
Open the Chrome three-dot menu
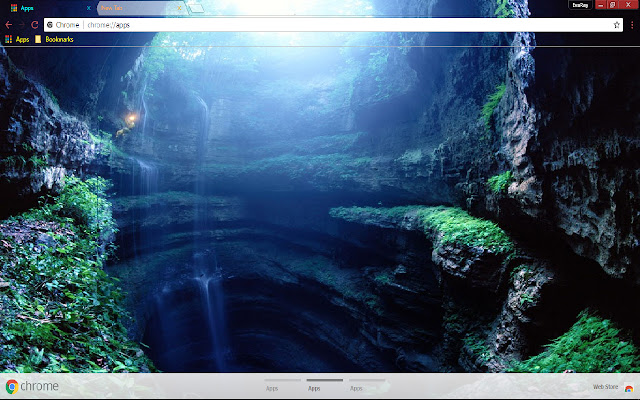[632, 25]
